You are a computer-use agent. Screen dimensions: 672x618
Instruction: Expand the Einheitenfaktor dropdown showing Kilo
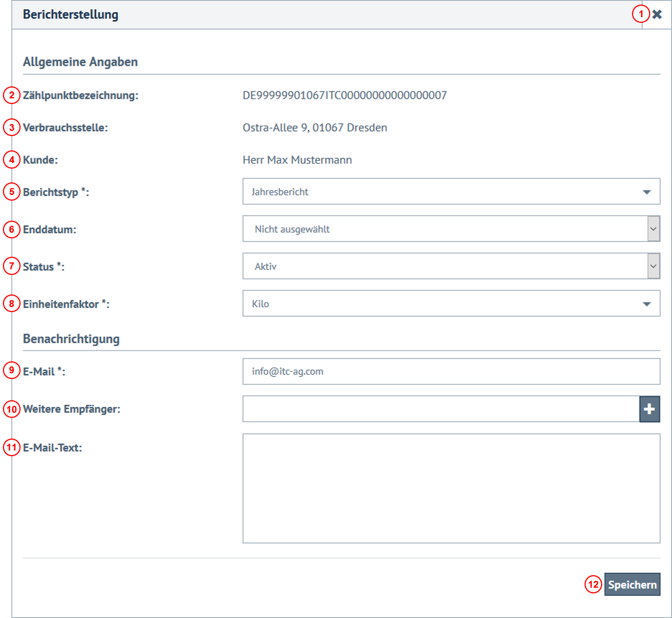(451, 304)
